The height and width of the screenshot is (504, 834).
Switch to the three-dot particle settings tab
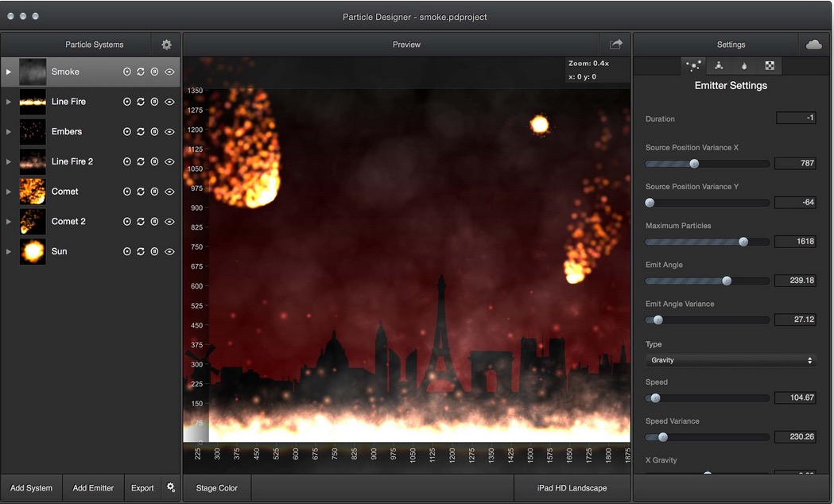click(719, 66)
